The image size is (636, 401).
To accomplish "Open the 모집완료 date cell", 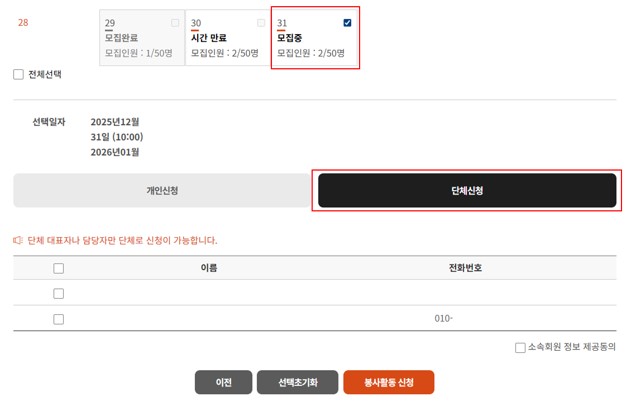I will (140, 38).
